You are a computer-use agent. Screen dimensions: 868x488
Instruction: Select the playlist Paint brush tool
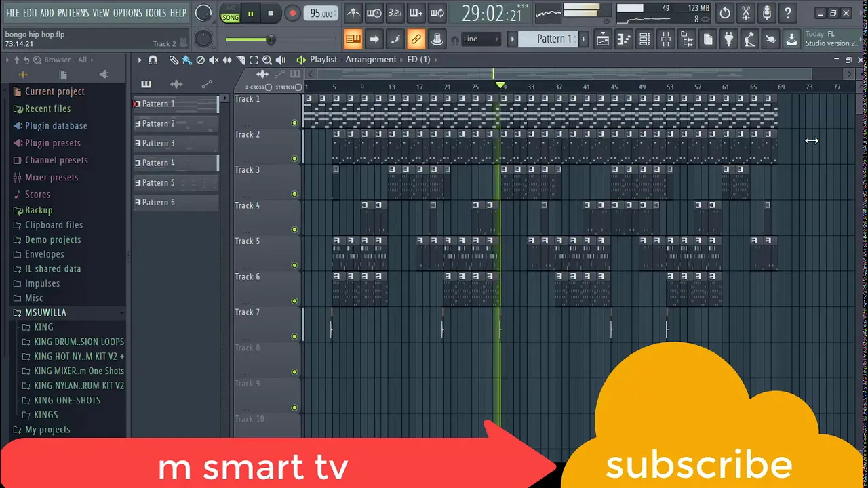click(x=186, y=60)
